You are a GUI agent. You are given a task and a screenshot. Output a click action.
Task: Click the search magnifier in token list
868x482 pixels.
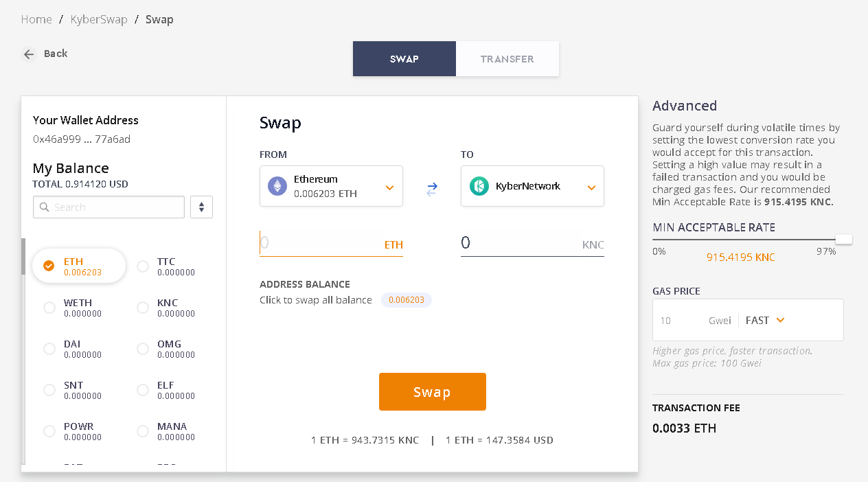click(43, 207)
